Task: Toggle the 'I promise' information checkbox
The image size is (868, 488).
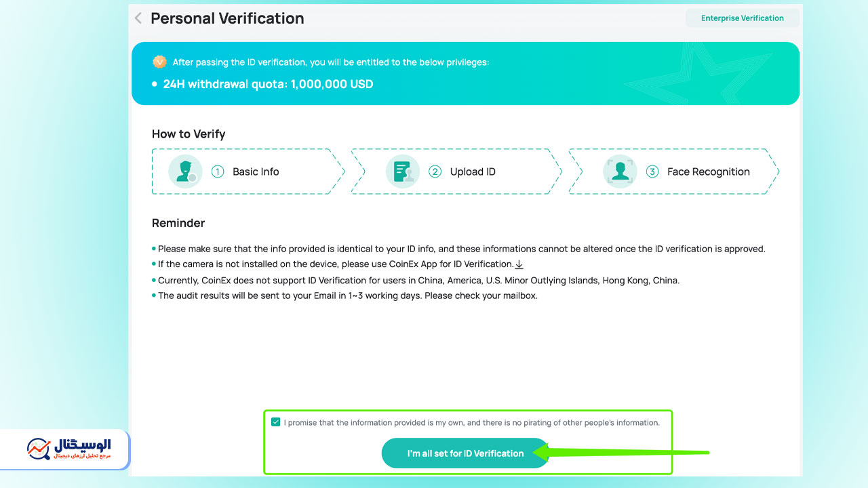Action: point(275,422)
